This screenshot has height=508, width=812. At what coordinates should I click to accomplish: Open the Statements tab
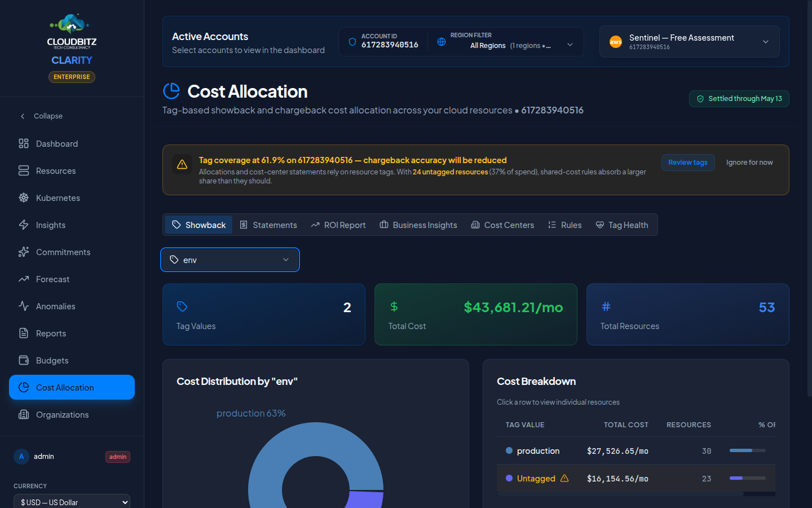pos(268,225)
